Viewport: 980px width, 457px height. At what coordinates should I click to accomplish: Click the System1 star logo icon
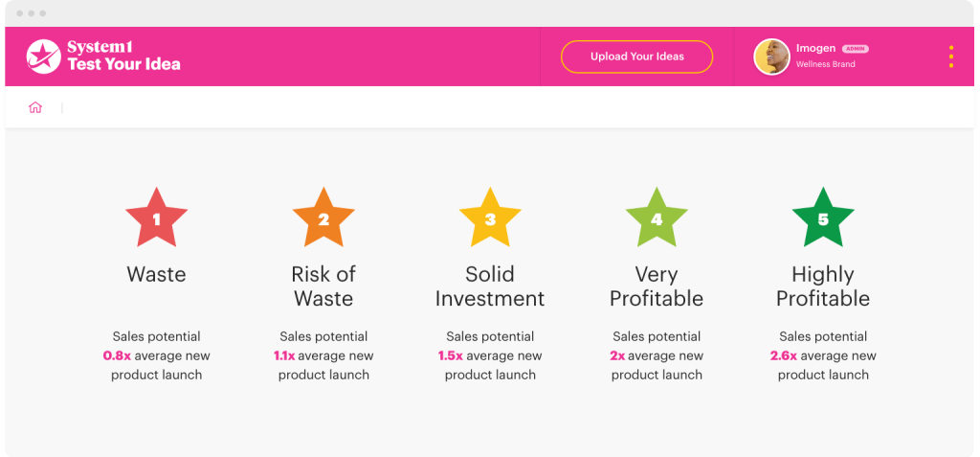[43, 57]
